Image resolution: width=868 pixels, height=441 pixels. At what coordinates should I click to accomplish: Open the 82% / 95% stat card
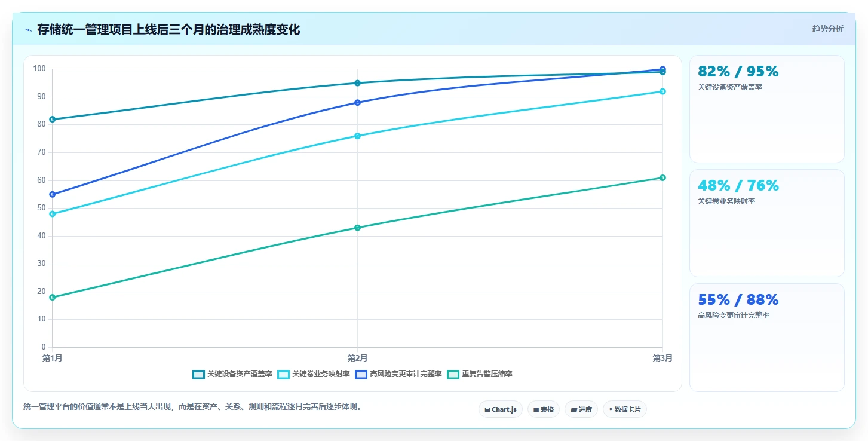pos(766,109)
